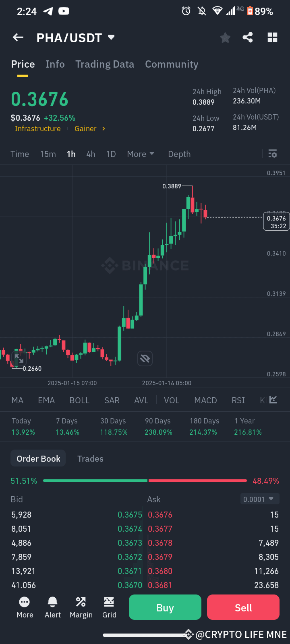Viewport: 290px width, 644px height.
Task: Open the Trades tab next to Order Book
Action: coord(90,458)
